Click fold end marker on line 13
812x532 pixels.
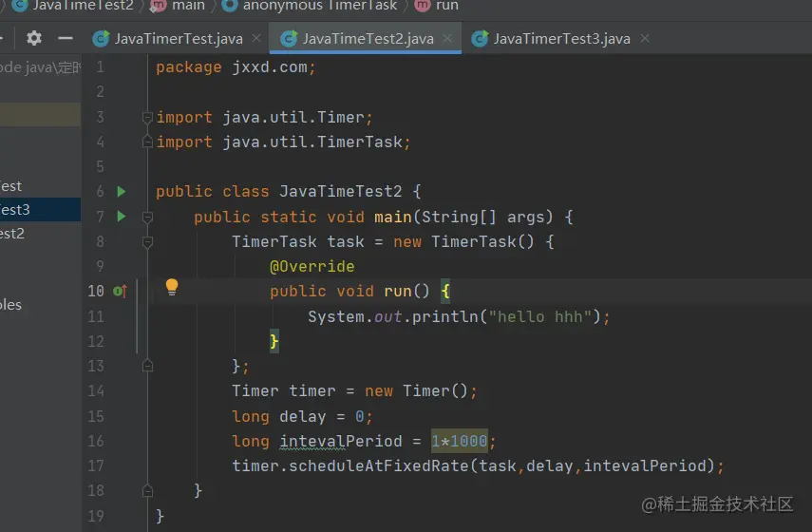tap(147, 367)
